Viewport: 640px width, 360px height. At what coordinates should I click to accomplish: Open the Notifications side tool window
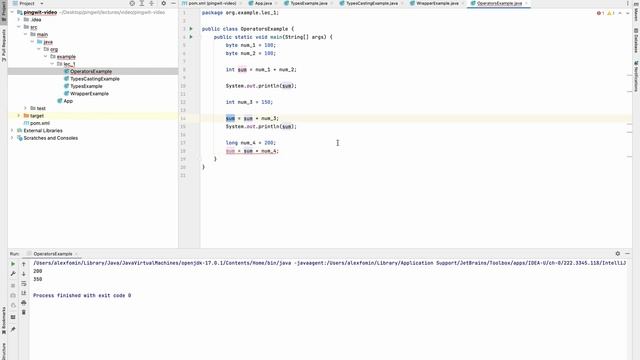pos(636,76)
